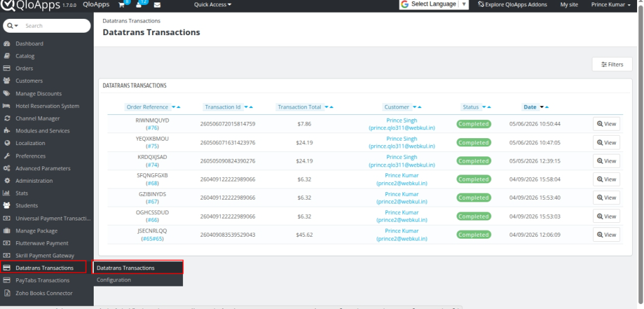Sort Customer column descending
644x309 pixels.
tap(415, 107)
